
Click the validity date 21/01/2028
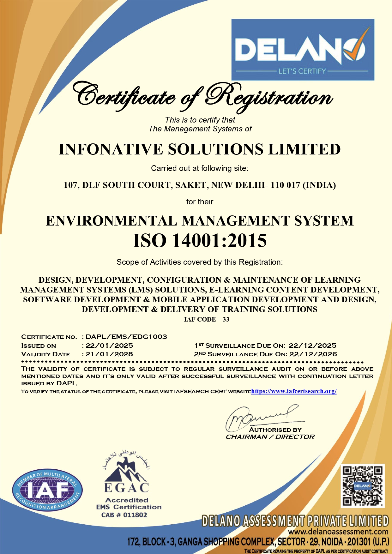[109, 354]
